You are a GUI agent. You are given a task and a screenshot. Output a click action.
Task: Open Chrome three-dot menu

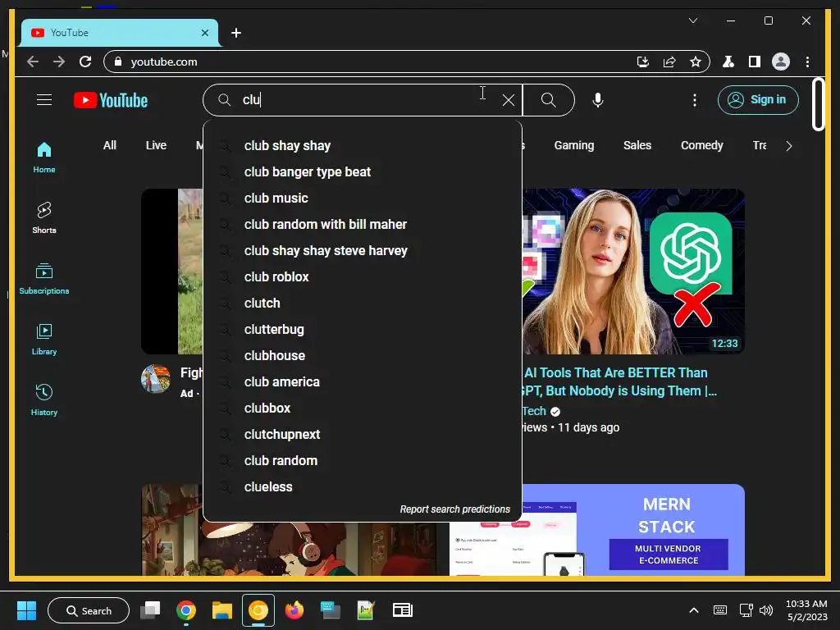tap(807, 62)
